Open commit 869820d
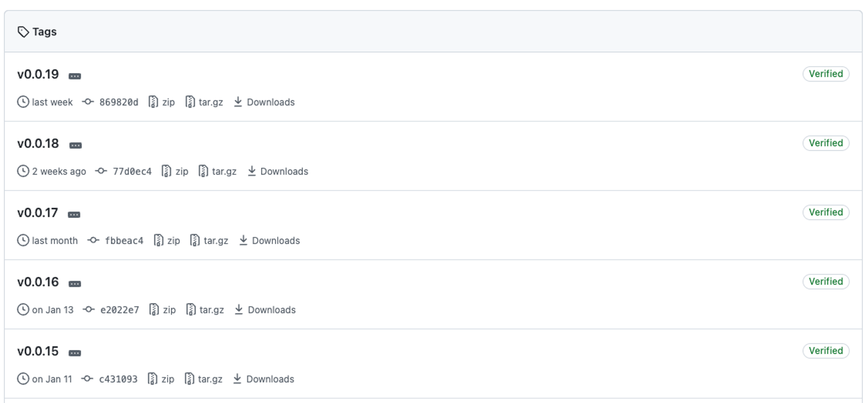Screen dimensions: 868x403 coord(119,102)
